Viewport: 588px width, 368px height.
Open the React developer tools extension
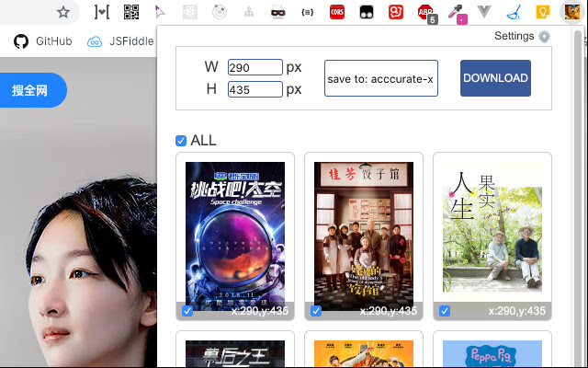190,12
